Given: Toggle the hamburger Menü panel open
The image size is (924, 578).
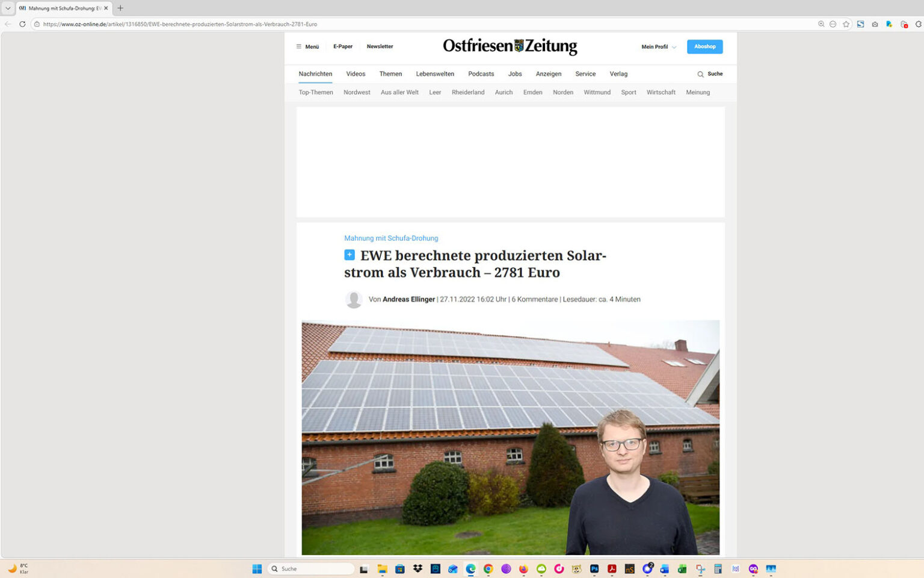Looking at the screenshot, I should (x=307, y=46).
